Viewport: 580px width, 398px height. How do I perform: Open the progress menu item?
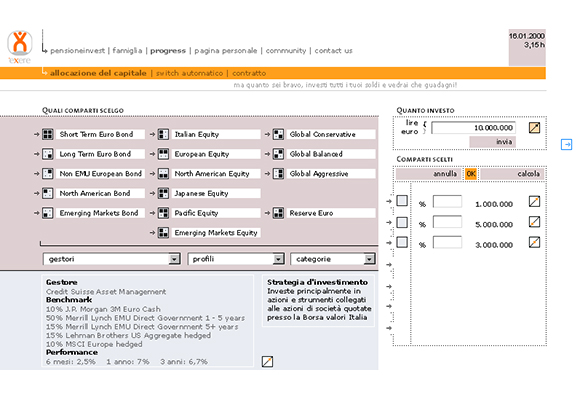point(168,51)
